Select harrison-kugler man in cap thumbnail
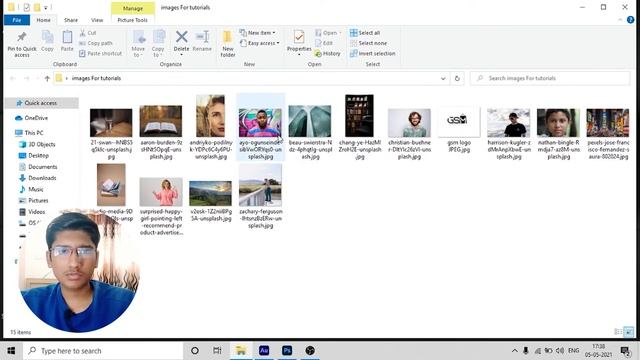Viewport: 640px width, 360px height. click(x=509, y=123)
